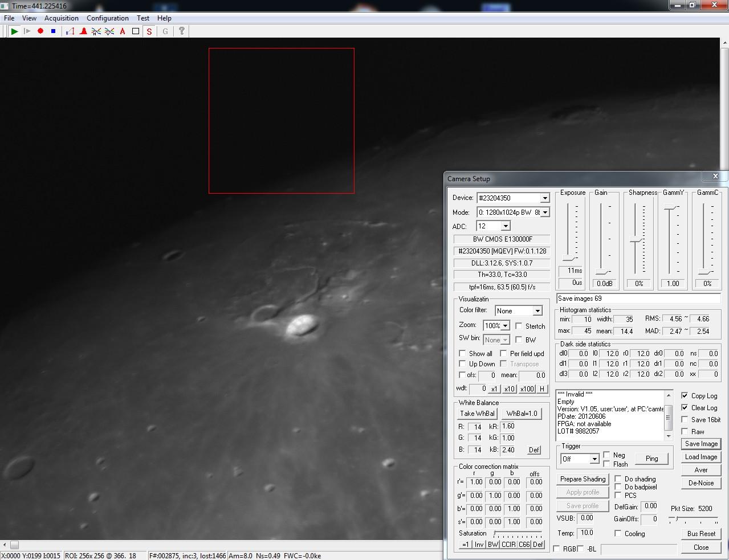Click the blue stop square icon

tap(54, 31)
